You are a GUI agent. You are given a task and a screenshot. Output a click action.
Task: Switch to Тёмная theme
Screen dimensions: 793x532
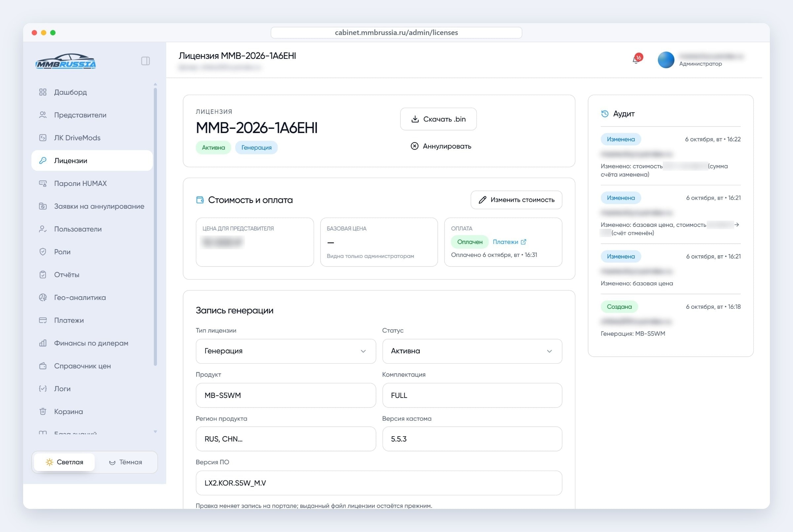point(126,462)
